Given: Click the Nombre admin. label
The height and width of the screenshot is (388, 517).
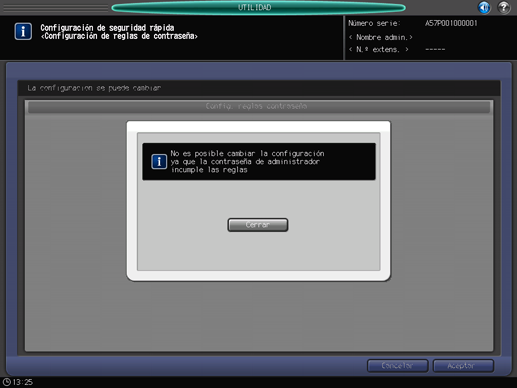Looking at the screenshot, I should pos(381,37).
